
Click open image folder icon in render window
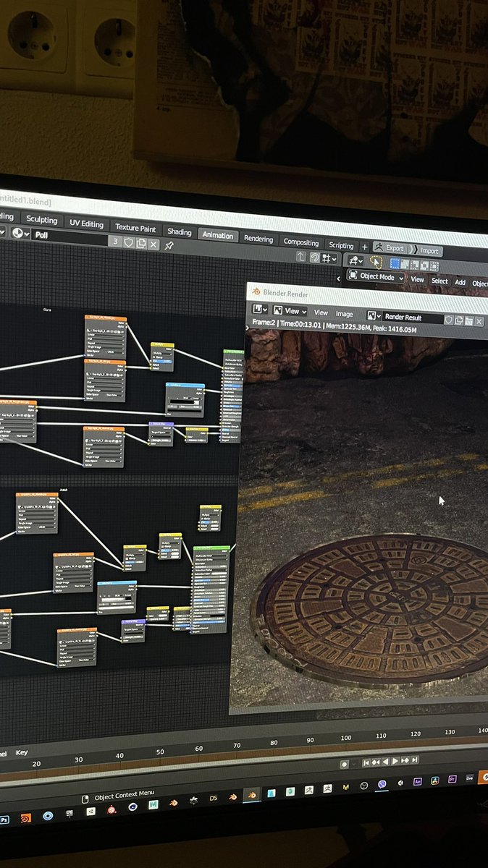468,321
